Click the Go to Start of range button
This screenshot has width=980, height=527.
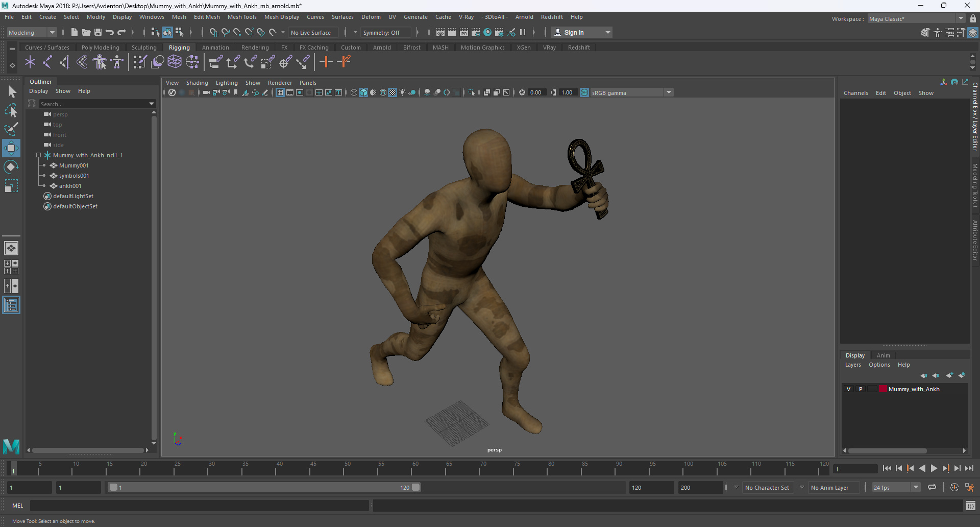pyautogui.click(x=887, y=468)
